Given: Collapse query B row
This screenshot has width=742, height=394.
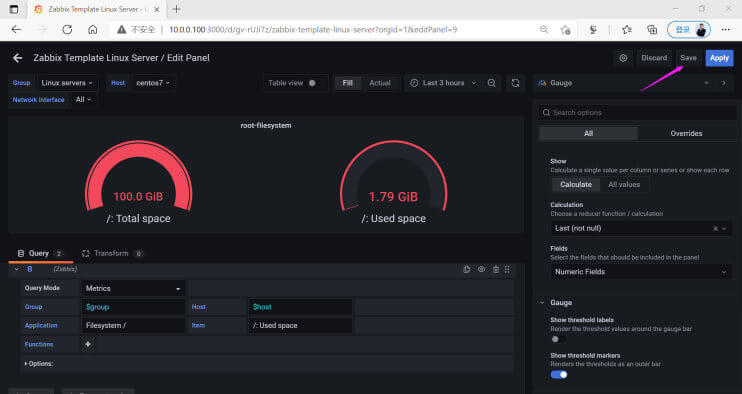Looking at the screenshot, I should (17, 269).
